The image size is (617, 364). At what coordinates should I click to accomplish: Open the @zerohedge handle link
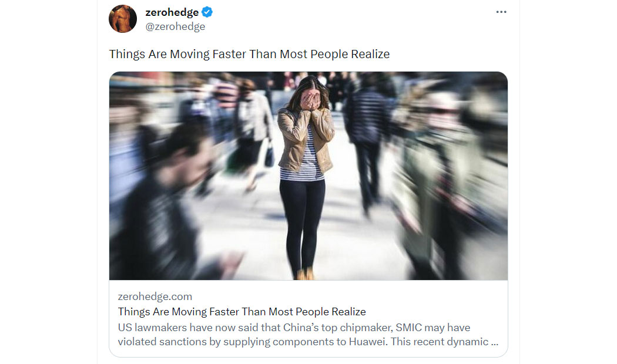point(175,26)
